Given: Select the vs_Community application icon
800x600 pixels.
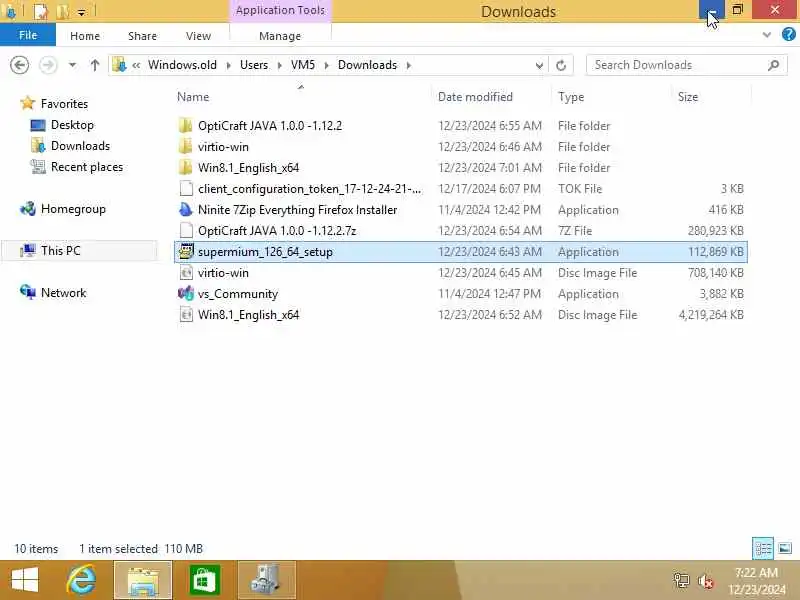Looking at the screenshot, I should click(x=186, y=294).
